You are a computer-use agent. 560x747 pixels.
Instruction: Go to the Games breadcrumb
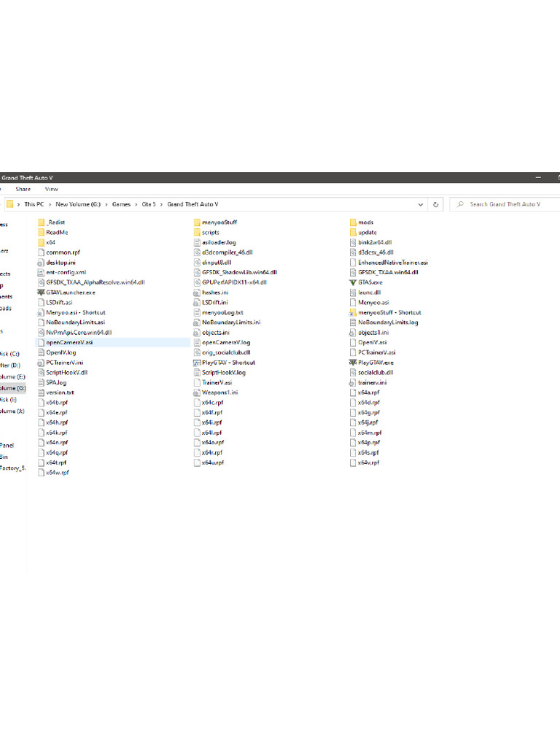pos(122,204)
